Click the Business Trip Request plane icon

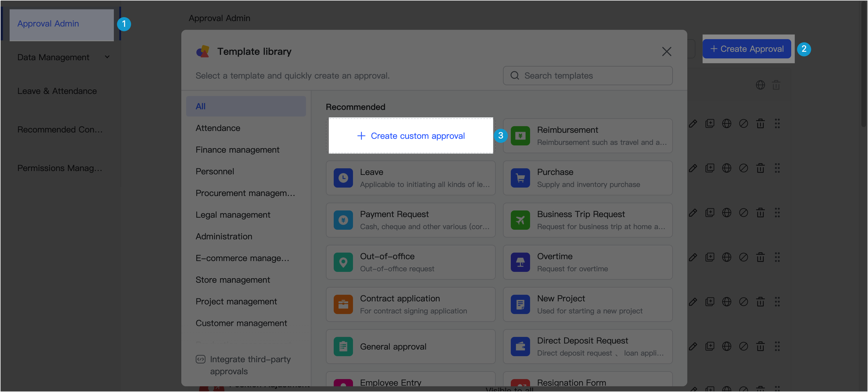coord(520,220)
